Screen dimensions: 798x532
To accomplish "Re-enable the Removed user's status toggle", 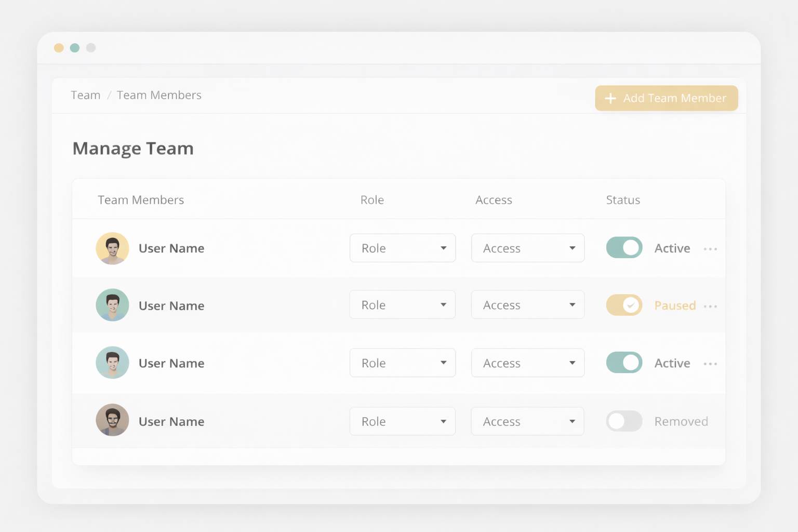I will coord(624,421).
